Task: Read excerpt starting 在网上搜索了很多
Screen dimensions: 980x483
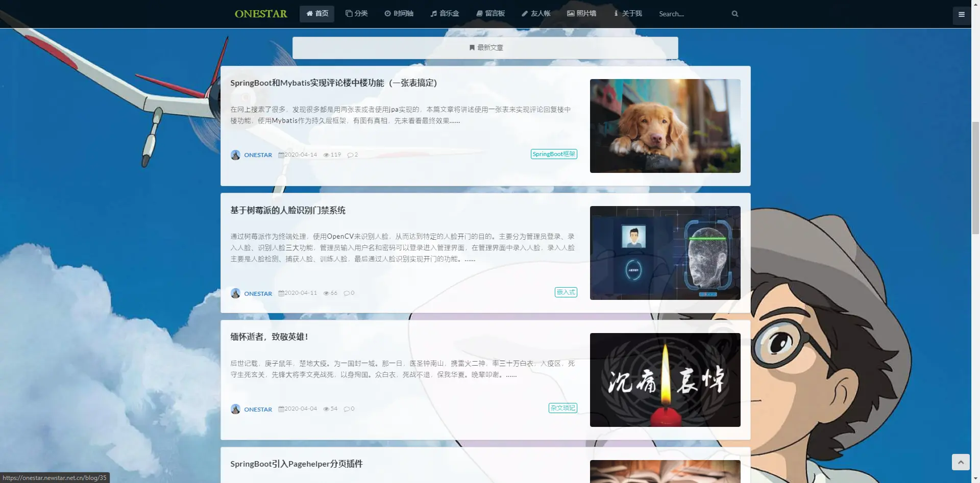Action: [401, 115]
